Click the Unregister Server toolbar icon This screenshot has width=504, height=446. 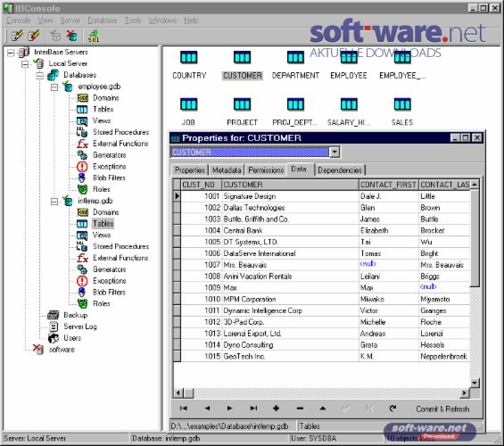(x=34, y=36)
